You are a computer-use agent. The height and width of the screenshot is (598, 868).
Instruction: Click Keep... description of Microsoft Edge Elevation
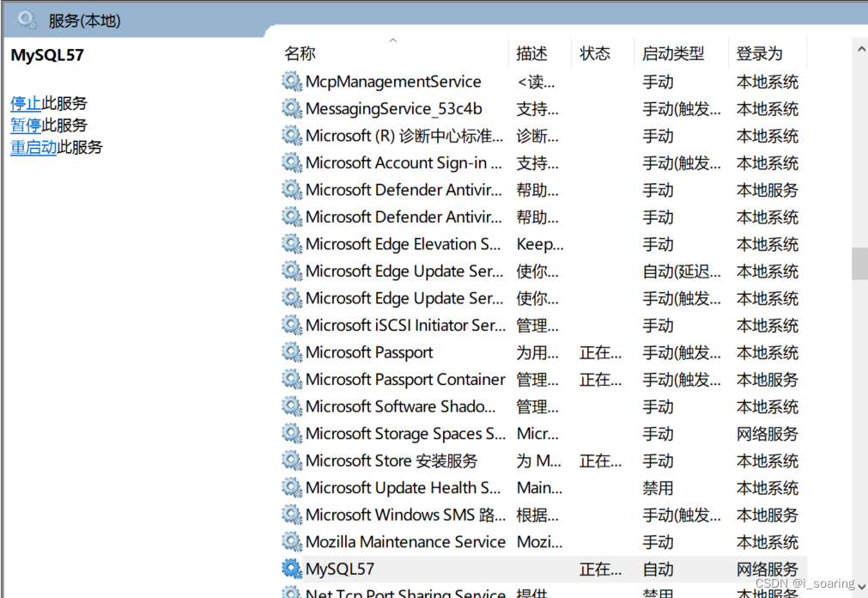540,244
